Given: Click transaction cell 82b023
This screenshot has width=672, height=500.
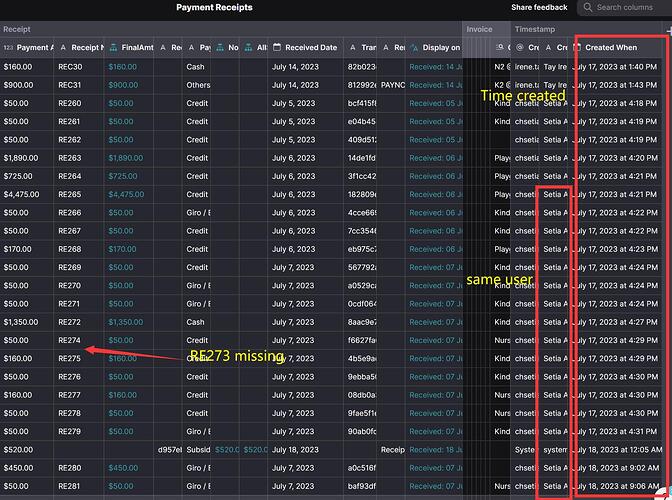Looking at the screenshot, I should click(x=360, y=67).
